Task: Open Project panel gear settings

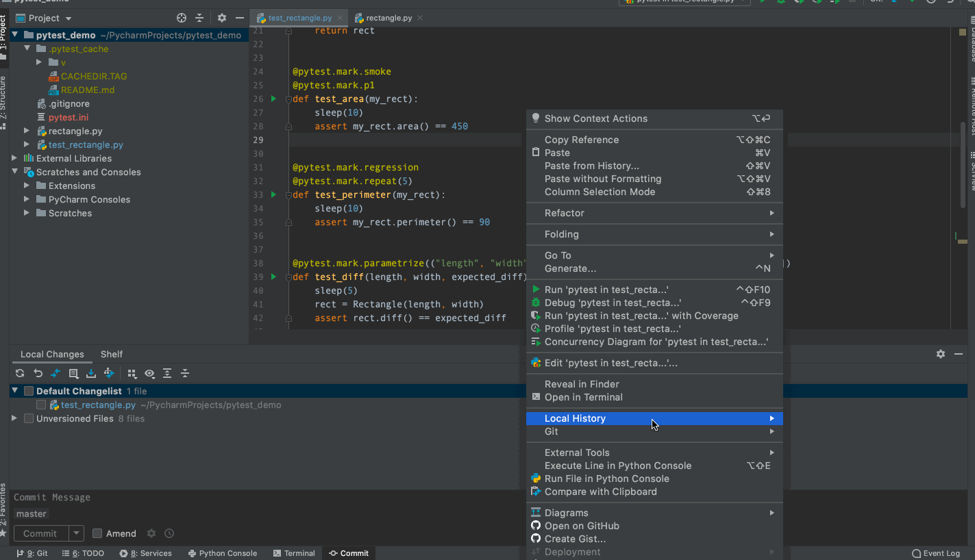Action: click(x=222, y=18)
